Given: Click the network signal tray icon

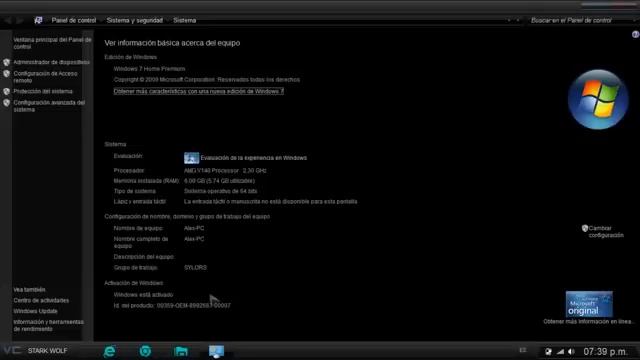Looking at the screenshot, I should pos(560,351).
